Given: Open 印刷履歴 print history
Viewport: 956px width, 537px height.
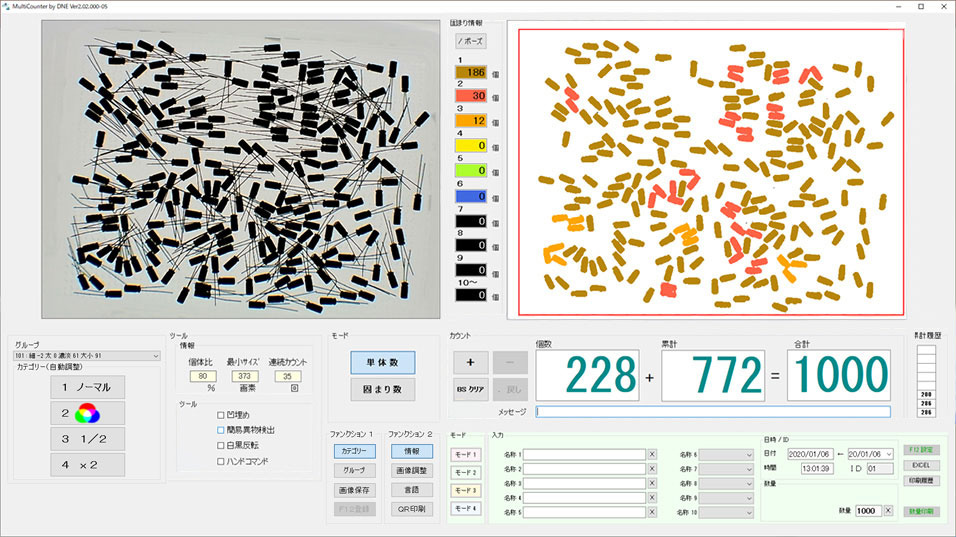Looking at the screenshot, I should (921, 481).
